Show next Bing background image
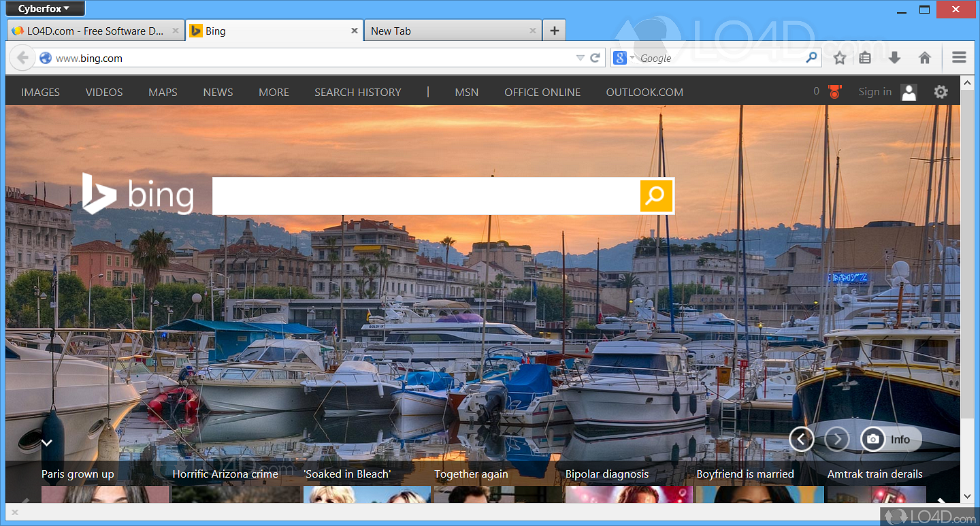The width and height of the screenshot is (980, 526). coord(837,440)
